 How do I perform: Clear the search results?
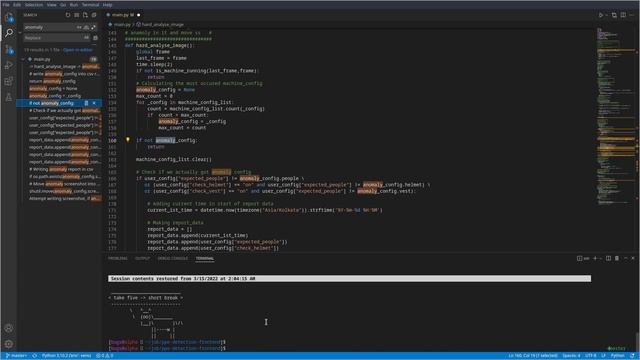tap(77, 15)
